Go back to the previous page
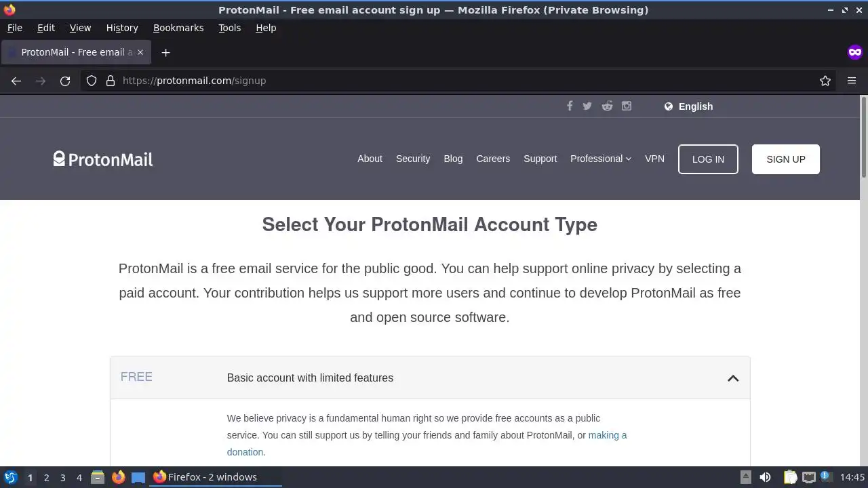Screen dimensions: 868x488 coord(16,81)
